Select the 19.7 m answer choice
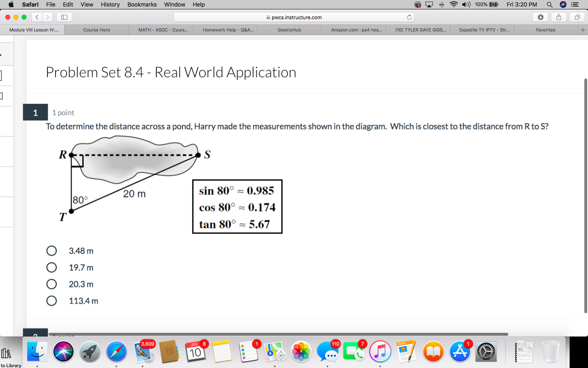The height and width of the screenshot is (368, 588). click(x=51, y=267)
